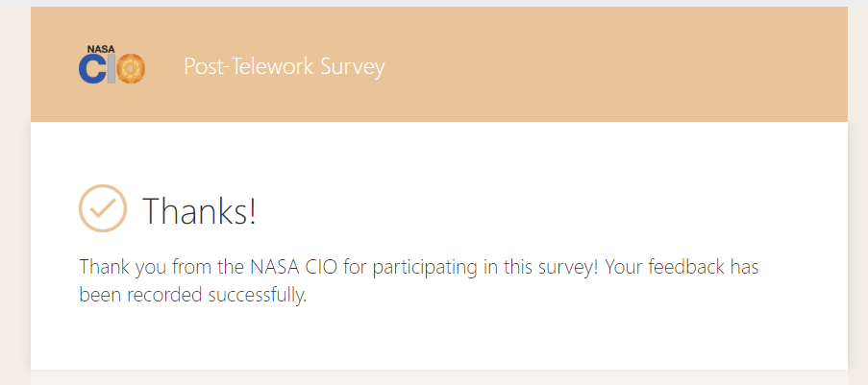Click the circled checkmark success icon
868x385 pixels.
pyautogui.click(x=103, y=208)
